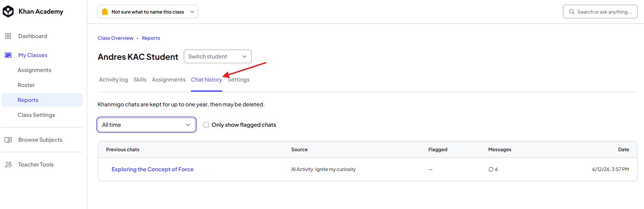Open the All time date filter dropdown
644x209 pixels.
point(147,125)
